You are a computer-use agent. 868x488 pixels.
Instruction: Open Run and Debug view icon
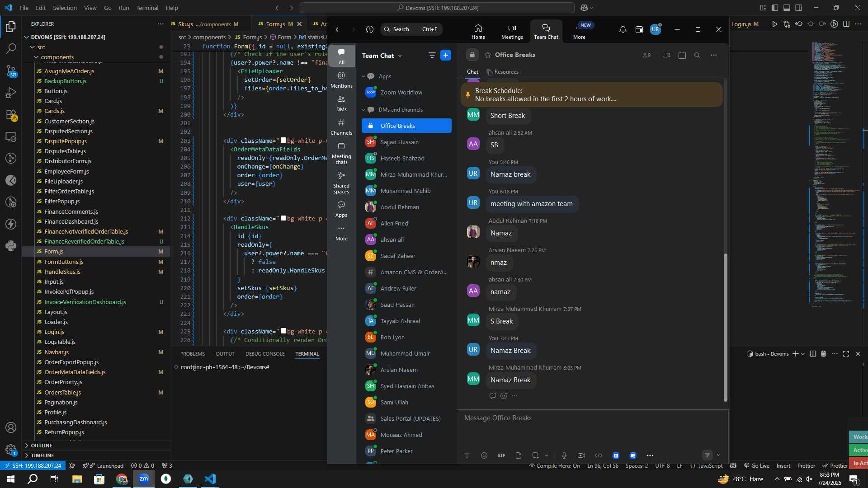click(11, 93)
